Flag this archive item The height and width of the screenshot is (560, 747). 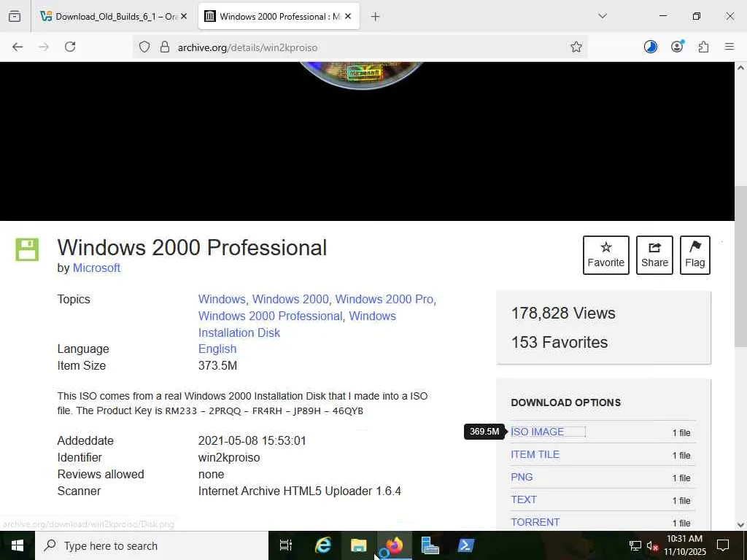click(x=695, y=255)
